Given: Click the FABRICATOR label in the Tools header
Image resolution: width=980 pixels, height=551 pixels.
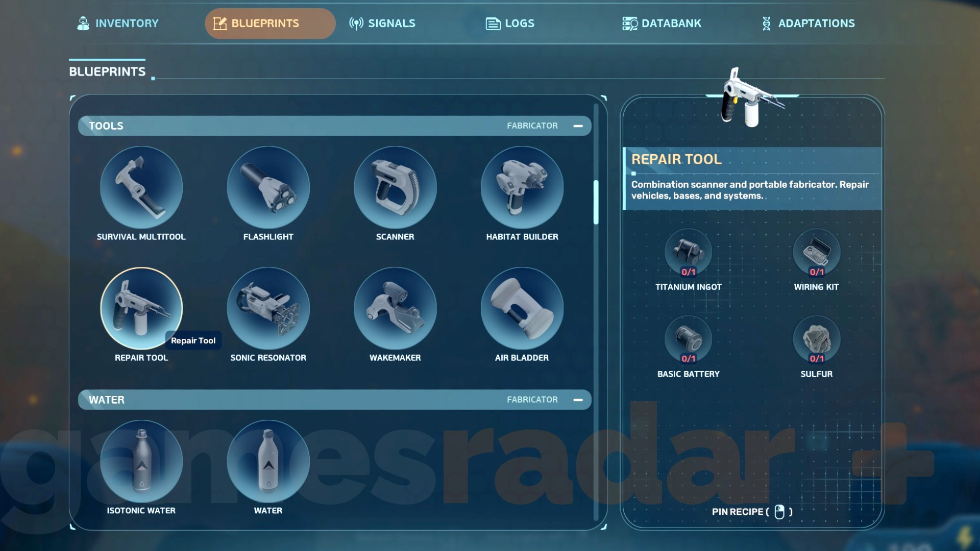Looking at the screenshot, I should pyautogui.click(x=532, y=126).
